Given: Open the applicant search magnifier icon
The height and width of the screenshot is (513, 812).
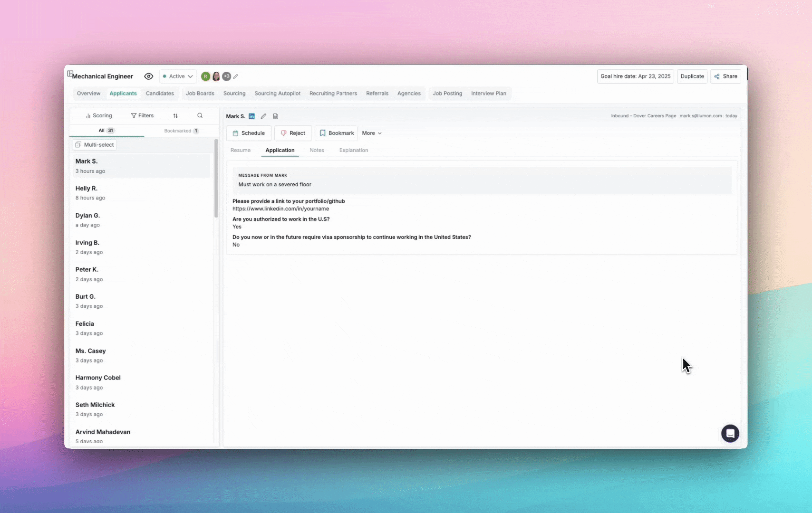Looking at the screenshot, I should [x=200, y=116].
